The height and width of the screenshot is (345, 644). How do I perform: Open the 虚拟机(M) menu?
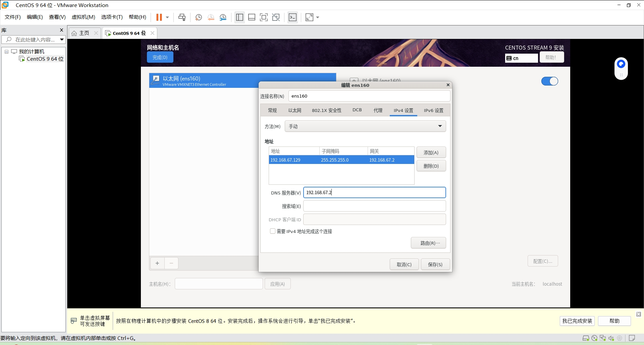(84, 17)
